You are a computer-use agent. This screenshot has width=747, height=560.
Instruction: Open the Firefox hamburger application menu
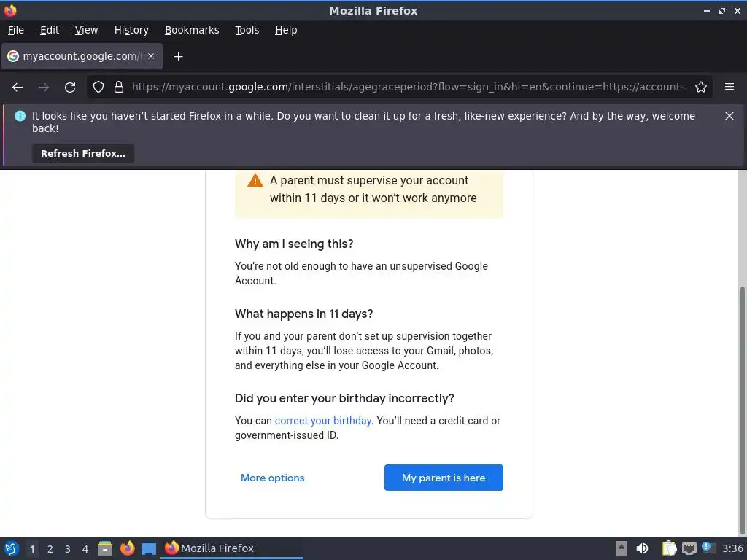729,87
